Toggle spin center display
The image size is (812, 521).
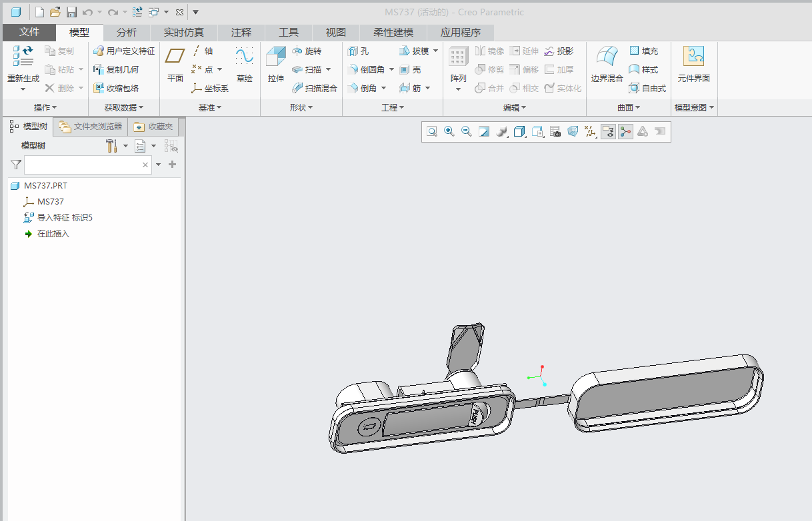[625, 132]
